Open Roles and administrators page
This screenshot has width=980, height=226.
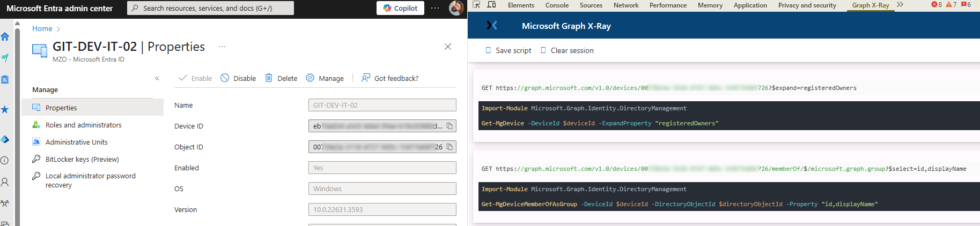[x=83, y=125]
